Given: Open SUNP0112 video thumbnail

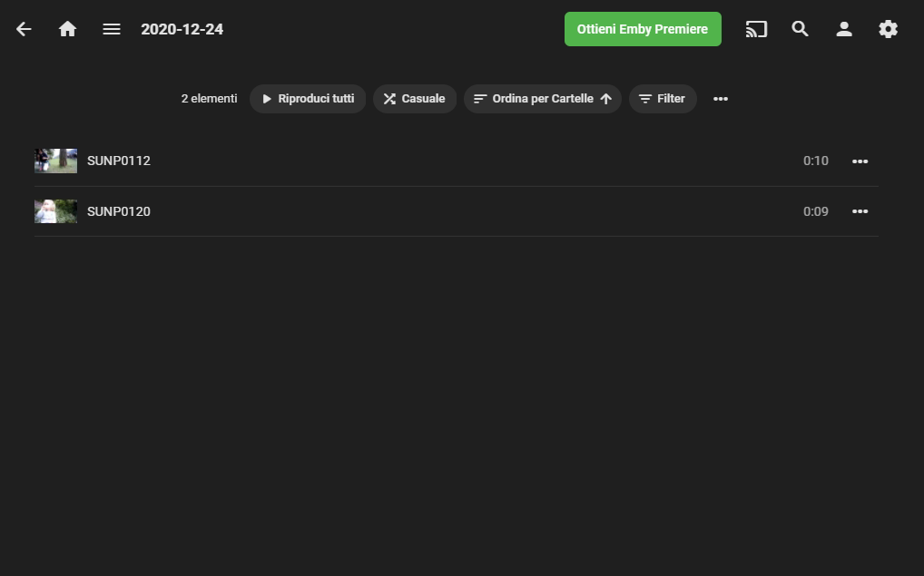Looking at the screenshot, I should click(56, 161).
